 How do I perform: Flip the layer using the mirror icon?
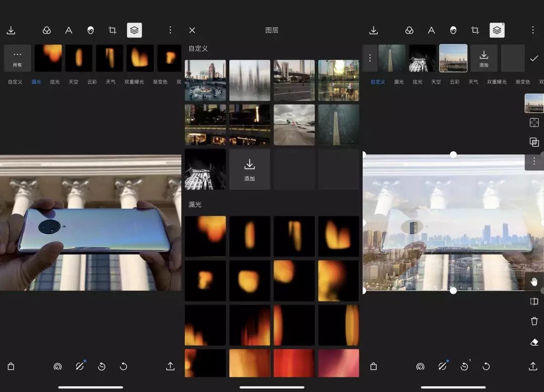[534, 301]
